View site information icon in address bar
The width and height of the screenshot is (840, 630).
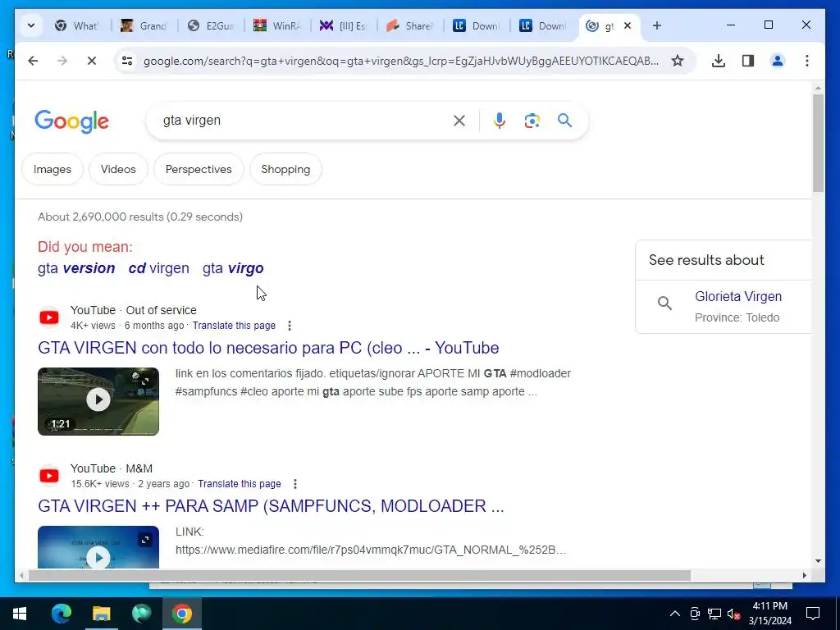click(127, 61)
